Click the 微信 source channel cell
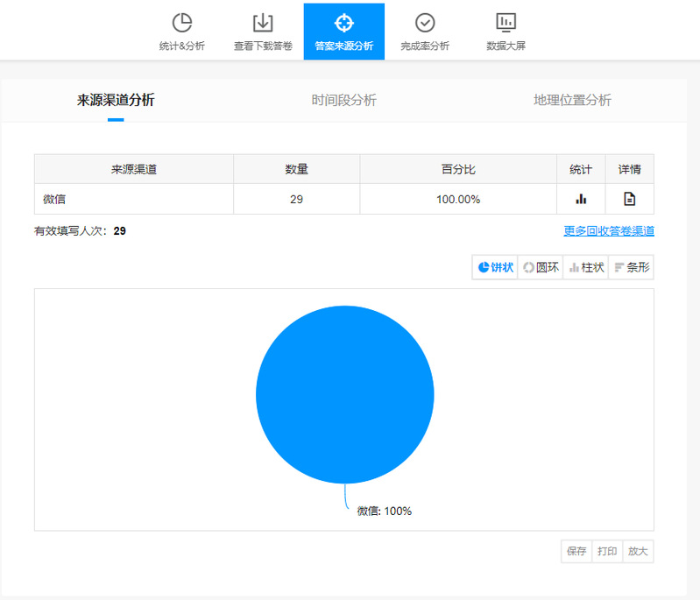 (134, 199)
